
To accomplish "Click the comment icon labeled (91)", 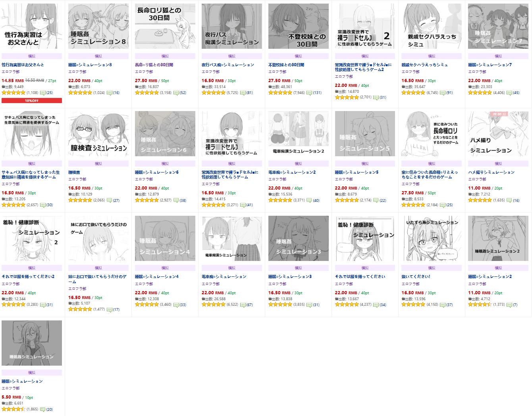I will [x=443, y=93].
